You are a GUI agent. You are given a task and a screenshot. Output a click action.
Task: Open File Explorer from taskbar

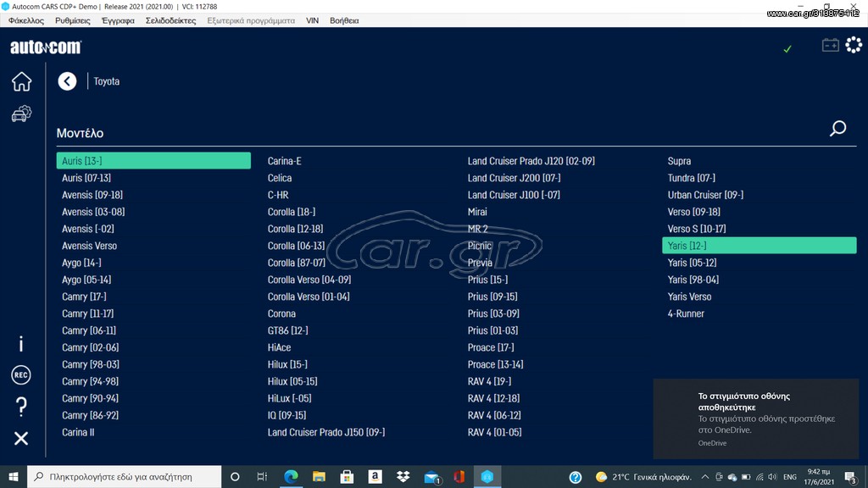coord(319,476)
